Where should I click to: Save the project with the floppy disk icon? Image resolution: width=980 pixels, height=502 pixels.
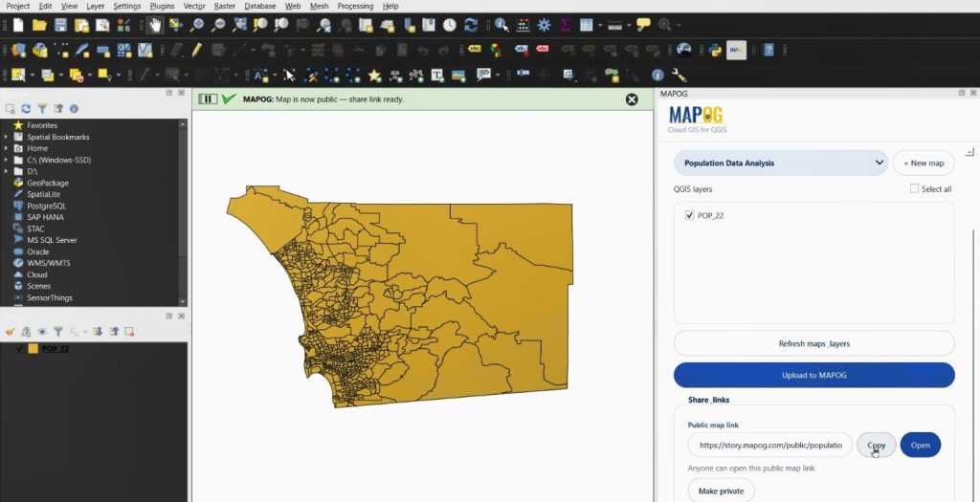60,25
